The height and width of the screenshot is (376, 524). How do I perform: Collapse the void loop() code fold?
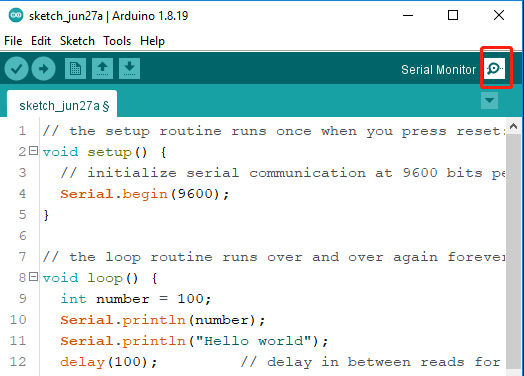33,277
